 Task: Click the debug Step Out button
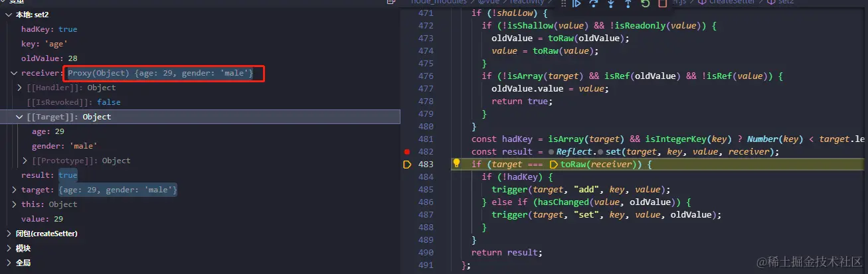coord(628,3)
